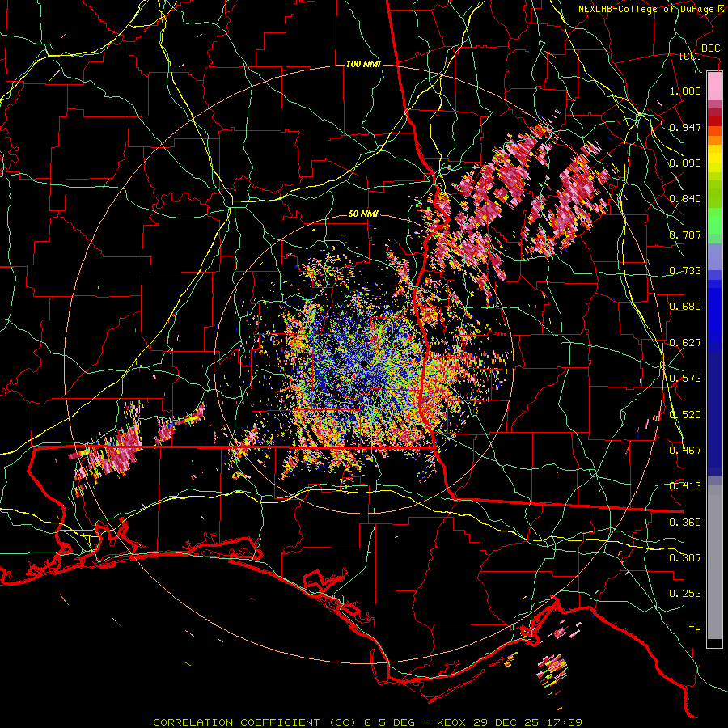728x728 pixels.
Task: Click the black radar site dot at center
Action: point(363,364)
